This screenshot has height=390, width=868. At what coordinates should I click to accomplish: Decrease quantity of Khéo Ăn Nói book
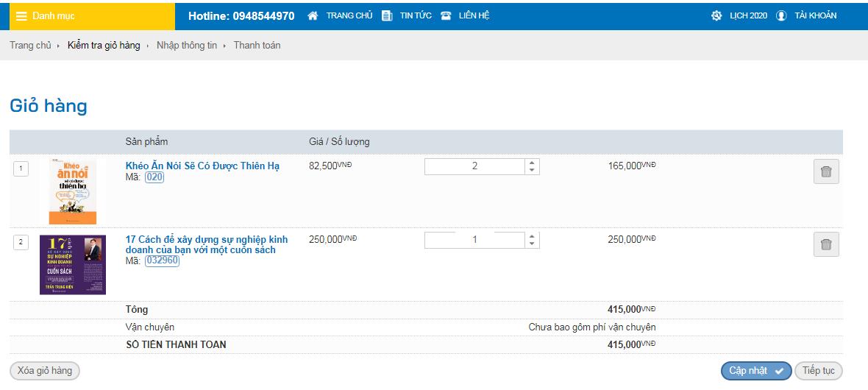point(533,170)
